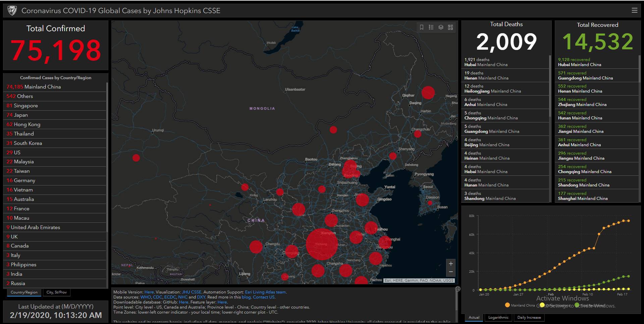Toggle the yellow Other Locations legend entry
644x324 pixels.
pyautogui.click(x=555, y=305)
